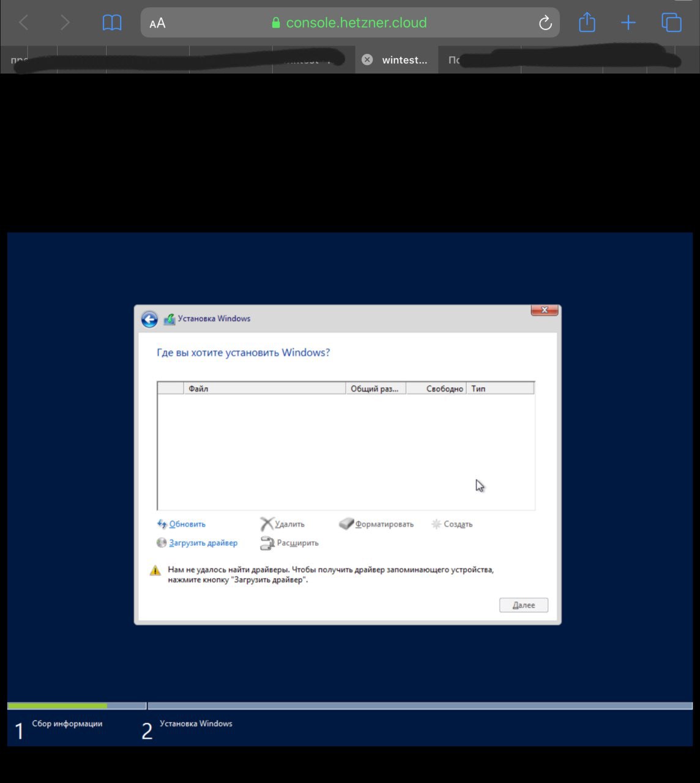Open Safari bookmarks book icon
Viewport: 700px width, 783px height.
112,23
